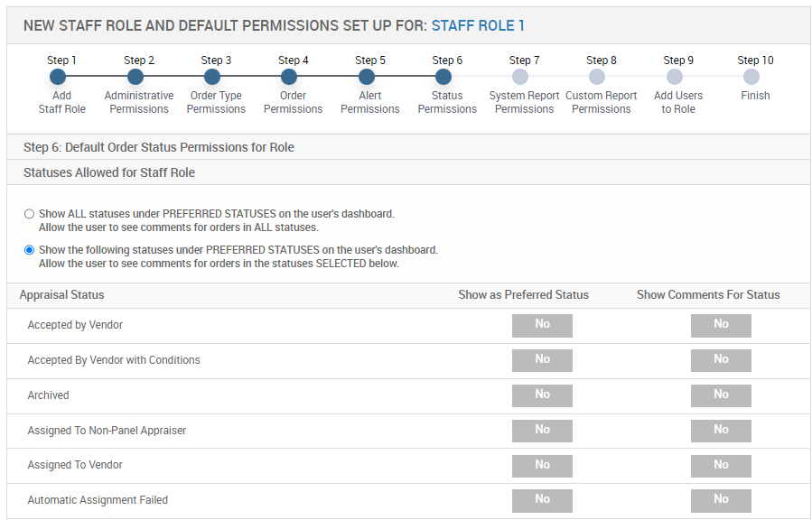812x520 pixels.
Task: Click the Step 7 System Report Permissions circle
Action: [x=520, y=78]
